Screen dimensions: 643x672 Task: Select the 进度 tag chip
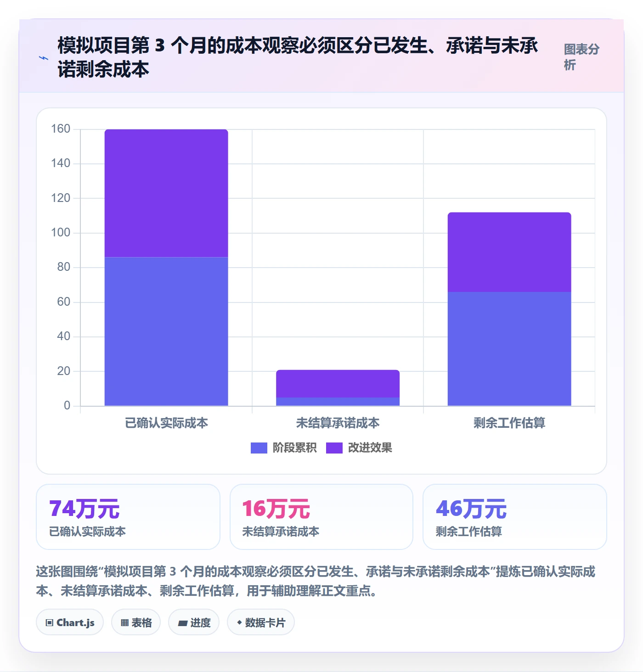[194, 622]
